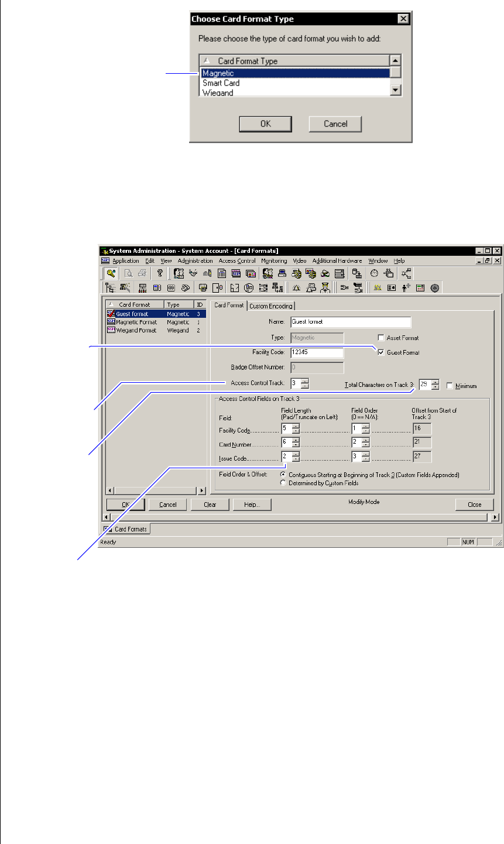This screenshot has height=844, width=504.
Task: Click the Name input field
Action: click(x=351, y=322)
